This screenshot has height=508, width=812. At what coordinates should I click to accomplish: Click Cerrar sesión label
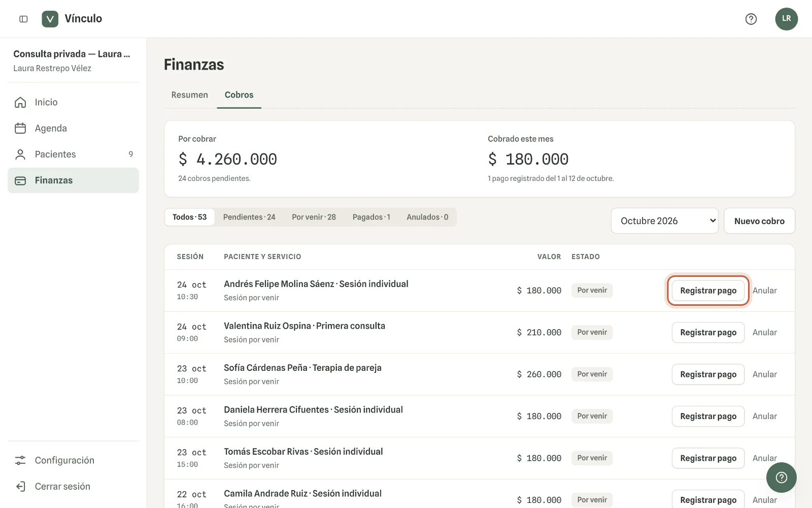[62, 486]
